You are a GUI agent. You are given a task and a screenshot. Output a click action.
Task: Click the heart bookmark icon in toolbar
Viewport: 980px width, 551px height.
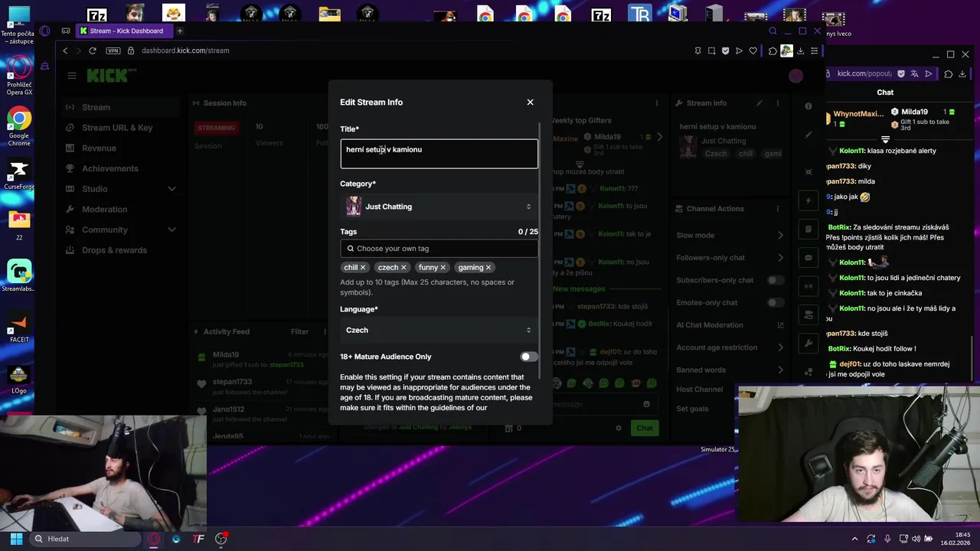(x=753, y=51)
